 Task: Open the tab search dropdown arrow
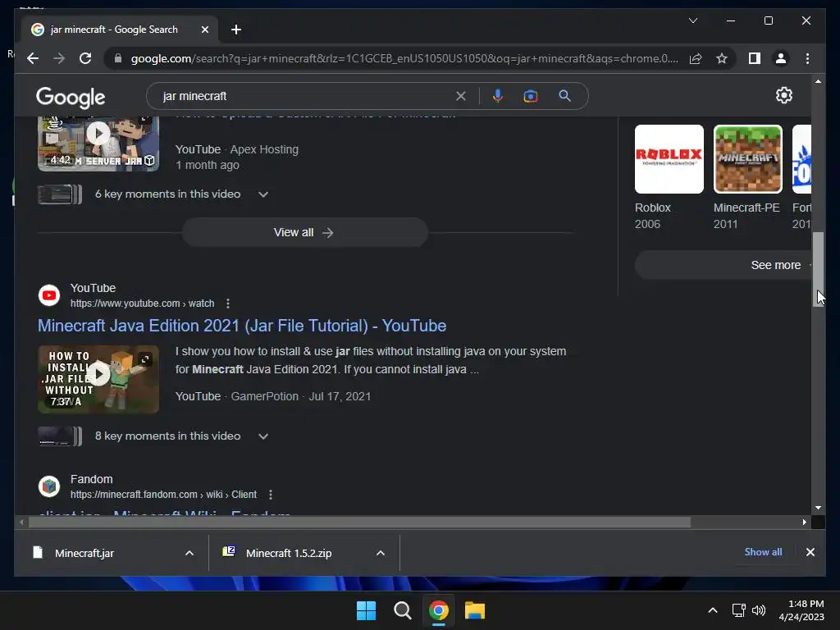[x=692, y=21]
